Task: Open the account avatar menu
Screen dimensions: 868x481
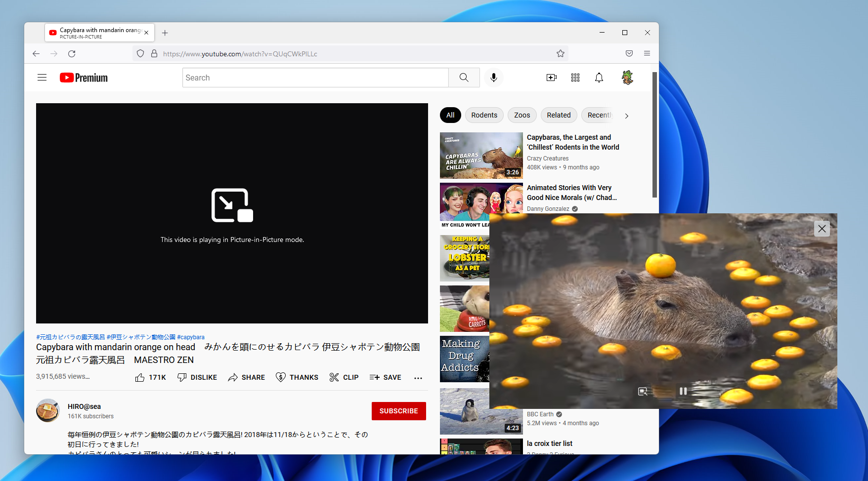Action: (627, 78)
